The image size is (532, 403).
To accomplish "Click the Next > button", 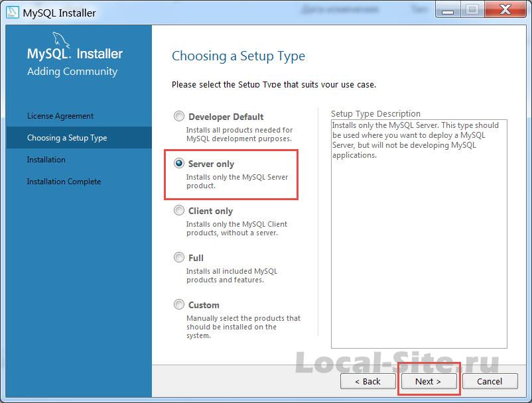I will click(429, 381).
